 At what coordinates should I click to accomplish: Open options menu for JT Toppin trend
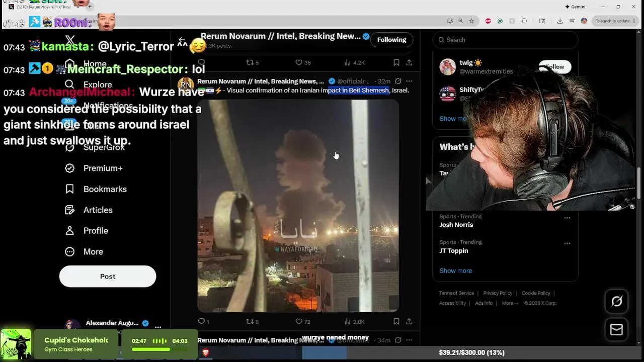click(x=567, y=243)
